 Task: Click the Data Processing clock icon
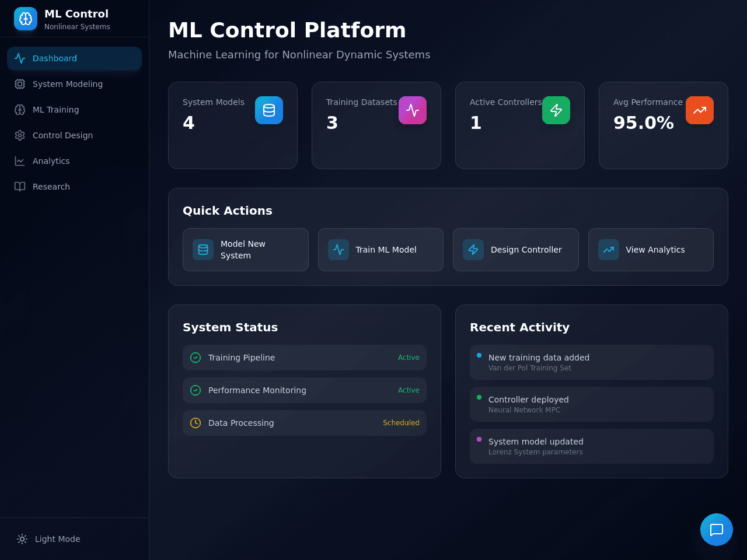196,423
